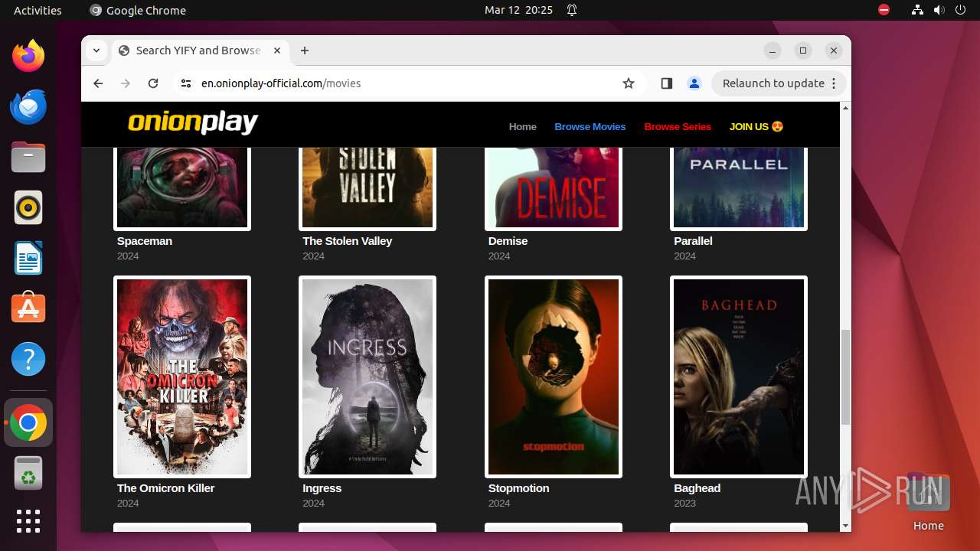Open The Stolen Valley poster
This screenshot has height=551, width=980.
(367, 187)
